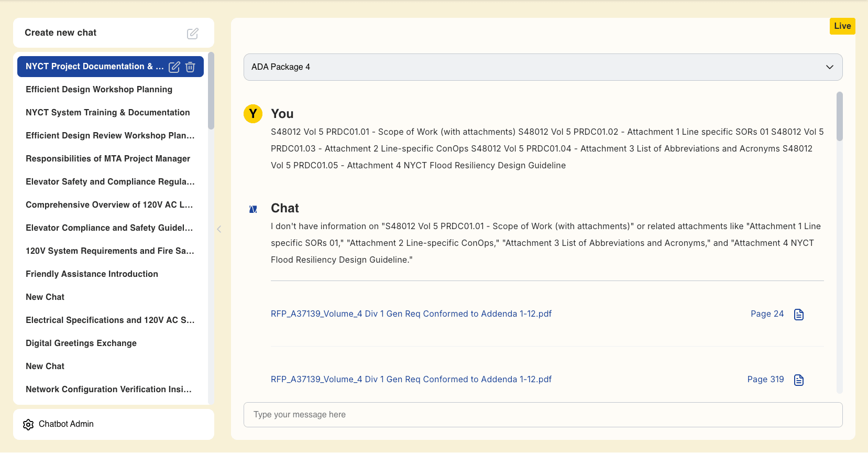Open Chatbot Admin settings
This screenshot has height=453, width=868.
(x=114, y=424)
